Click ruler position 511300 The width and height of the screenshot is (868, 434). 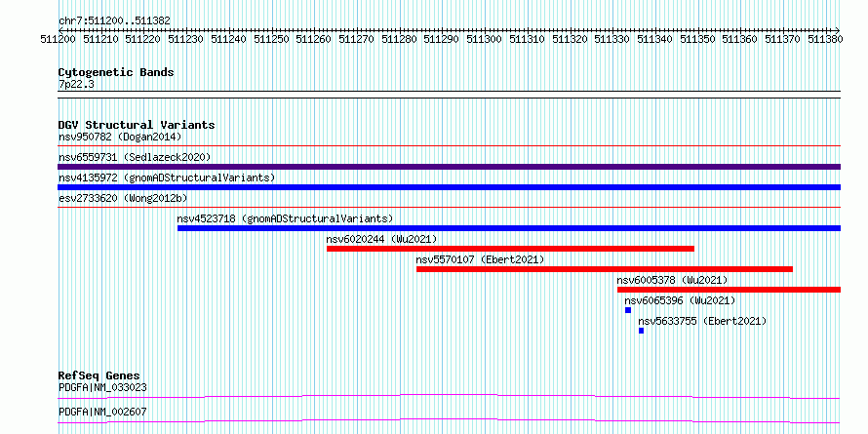click(x=485, y=39)
